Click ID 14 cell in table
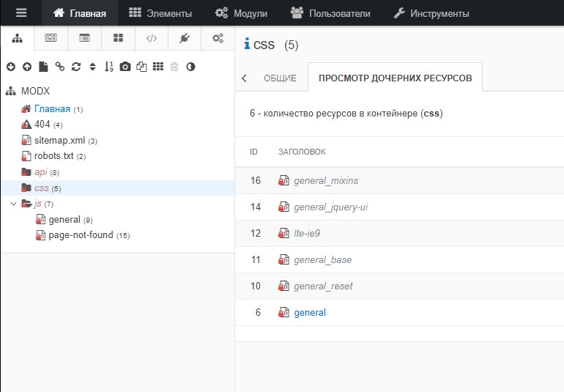Screen dimensions: 564x392 tap(256, 207)
